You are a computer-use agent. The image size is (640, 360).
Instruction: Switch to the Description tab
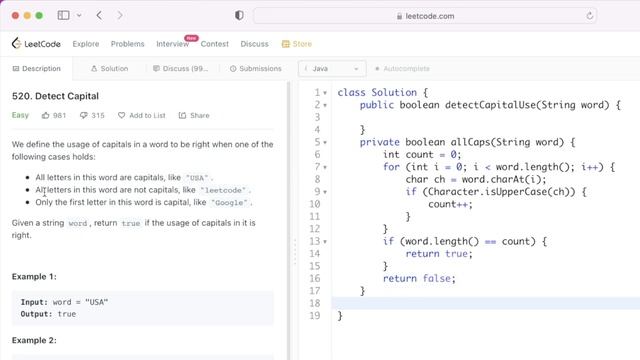click(37, 69)
